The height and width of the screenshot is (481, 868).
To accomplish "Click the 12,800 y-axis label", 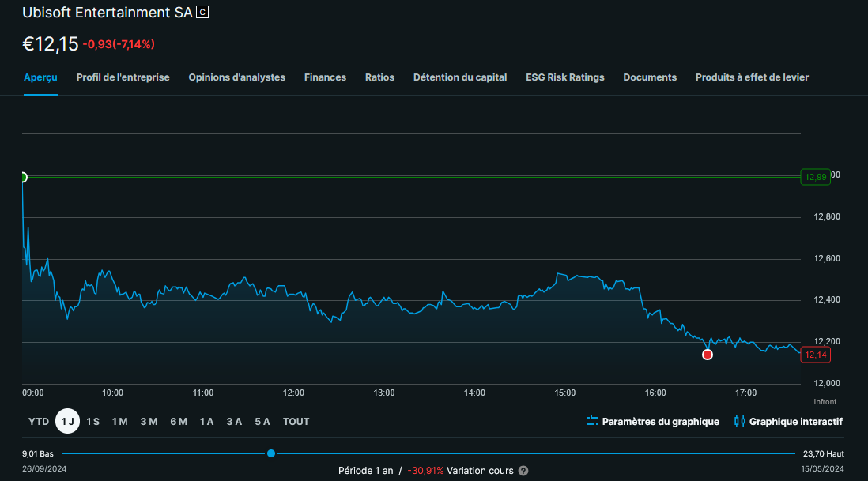I will coord(827,216).
